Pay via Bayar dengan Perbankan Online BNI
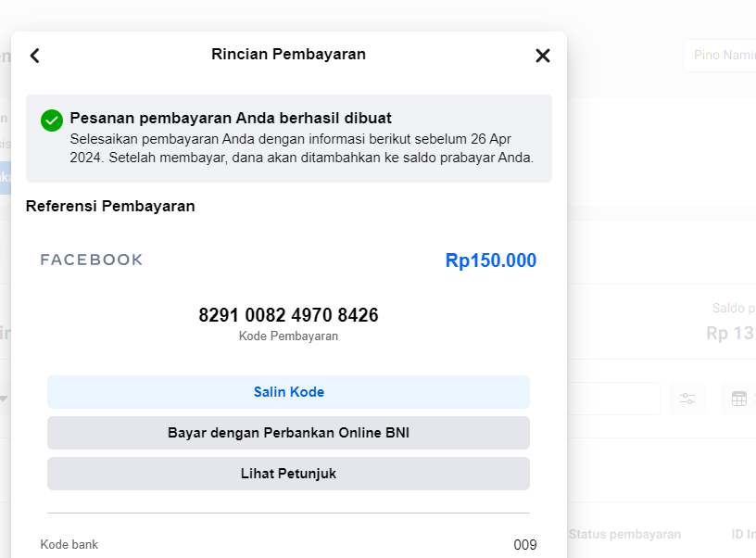The image size is (756, 558). coord(288,433)
